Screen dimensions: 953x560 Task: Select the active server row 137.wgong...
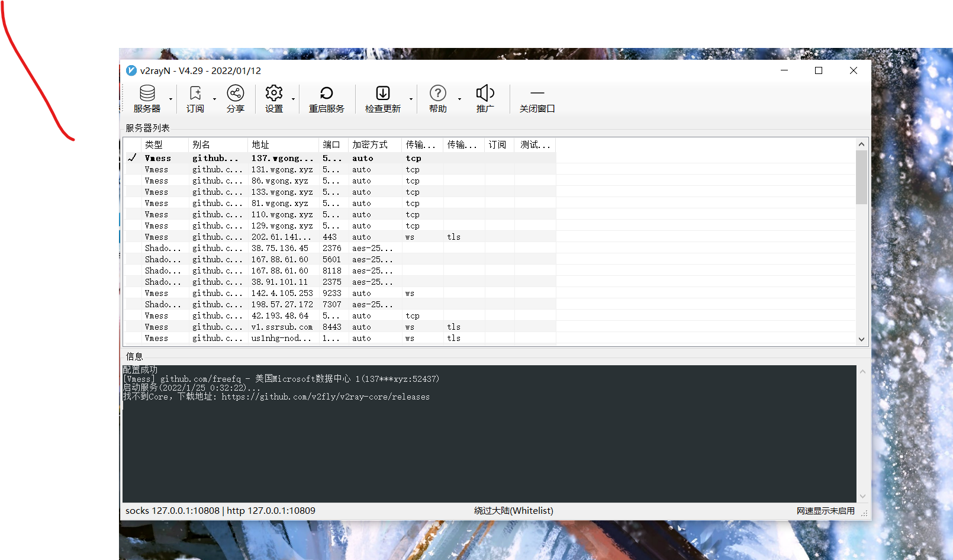(340, 158)
